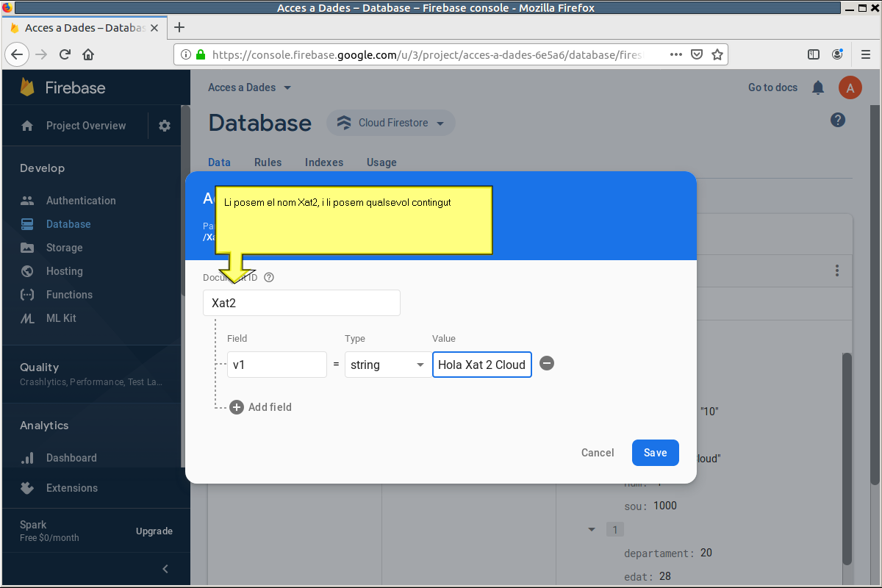Click the Save button

tap(656, 453)
